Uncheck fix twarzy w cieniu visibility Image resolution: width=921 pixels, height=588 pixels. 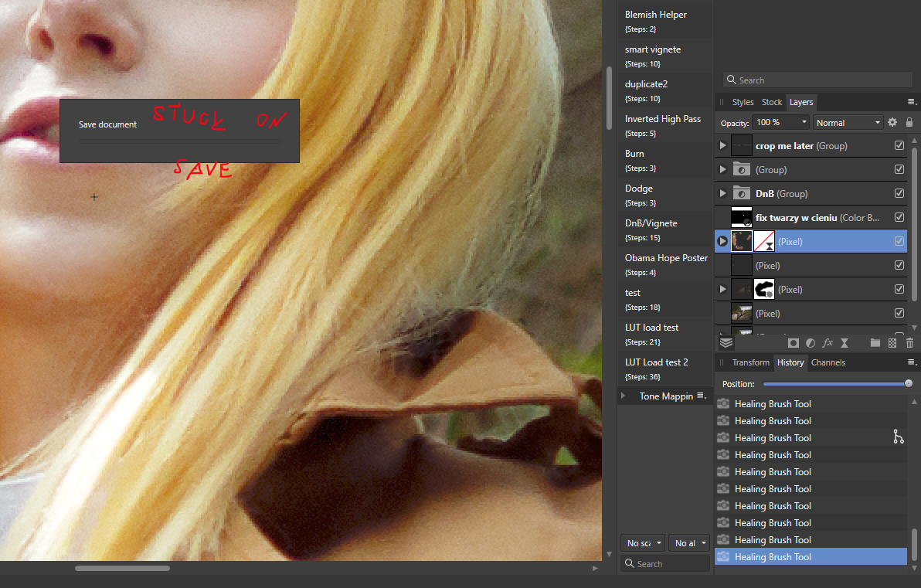coord(899,217)
